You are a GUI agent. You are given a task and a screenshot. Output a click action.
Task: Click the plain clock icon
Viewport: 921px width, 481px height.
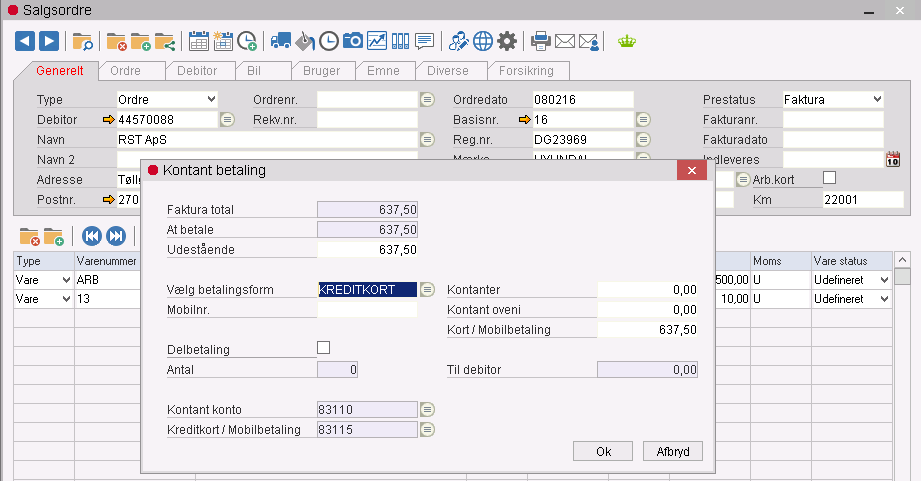329,41
